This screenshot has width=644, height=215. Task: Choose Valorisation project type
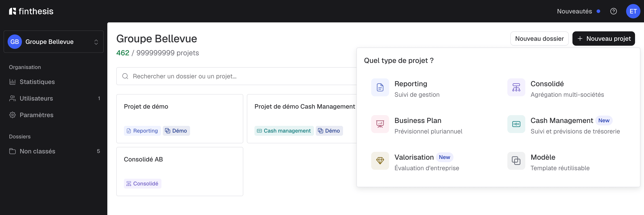click(x=430, y=162)
